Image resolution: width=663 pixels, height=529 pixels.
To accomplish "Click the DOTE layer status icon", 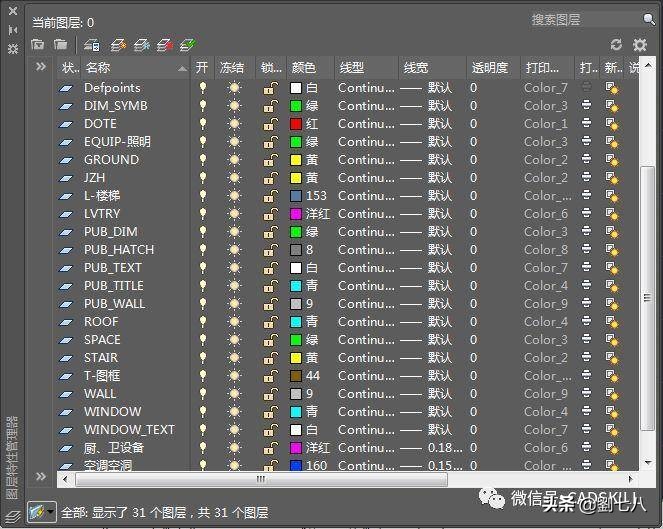I will [x=66, y=124].
